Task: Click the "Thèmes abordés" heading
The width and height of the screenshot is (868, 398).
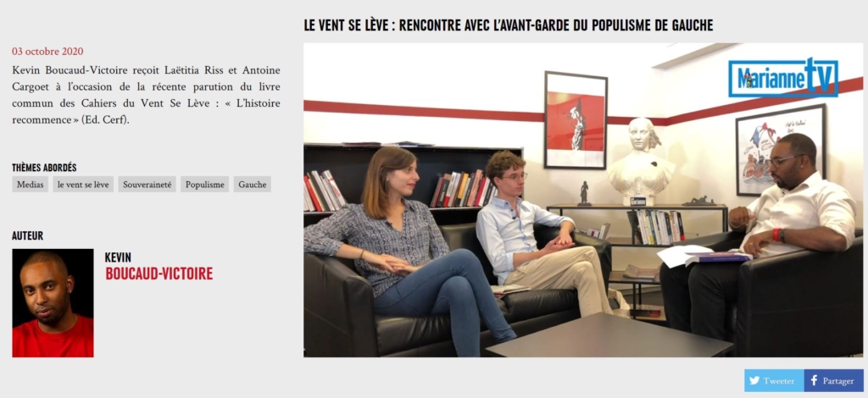Action: 44,168
